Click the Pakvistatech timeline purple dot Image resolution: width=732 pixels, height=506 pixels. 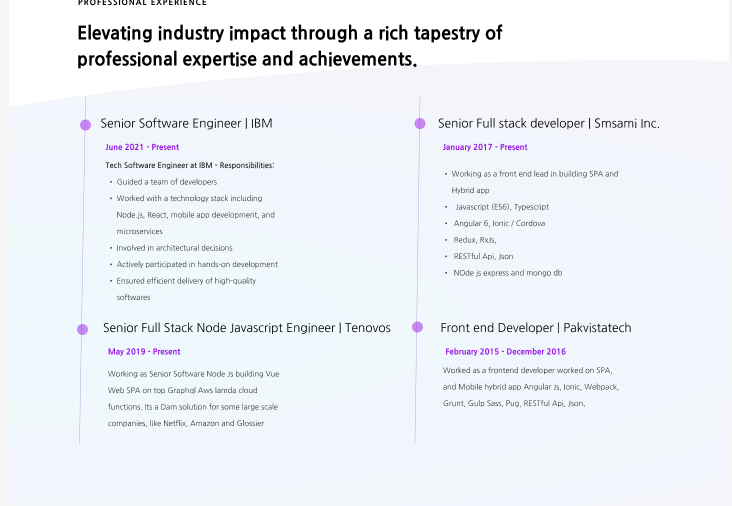point(417,327)
